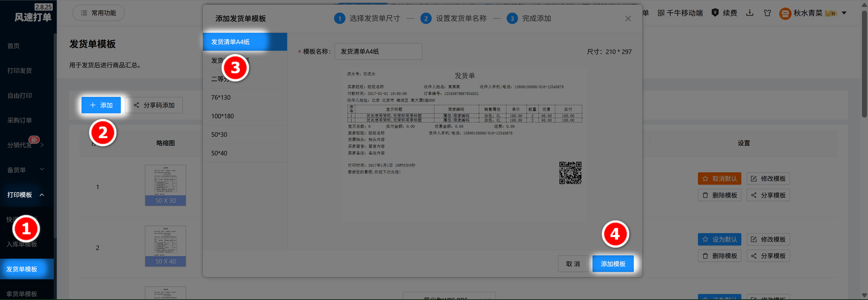
Task: Click the QR code in template preview
Action: 570,173
